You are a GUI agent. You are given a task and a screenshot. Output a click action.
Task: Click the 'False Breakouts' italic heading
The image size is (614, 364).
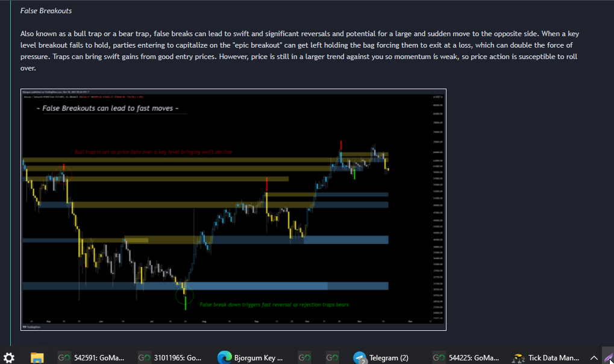46,11
